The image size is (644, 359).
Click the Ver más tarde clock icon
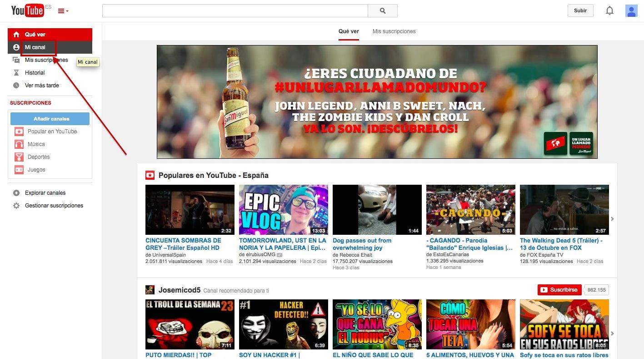[x=16, y=86]
